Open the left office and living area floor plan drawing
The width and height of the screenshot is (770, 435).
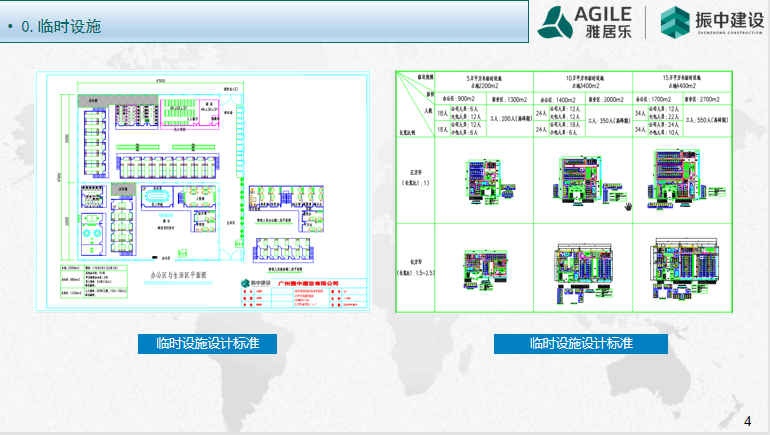203,191
